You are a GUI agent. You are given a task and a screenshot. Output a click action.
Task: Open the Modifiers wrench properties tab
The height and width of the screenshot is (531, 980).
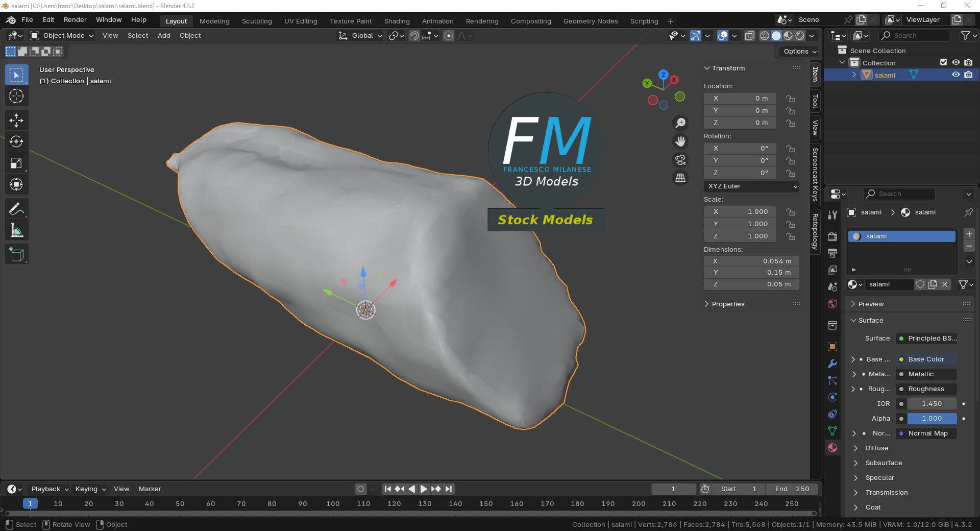coord(832,364)
